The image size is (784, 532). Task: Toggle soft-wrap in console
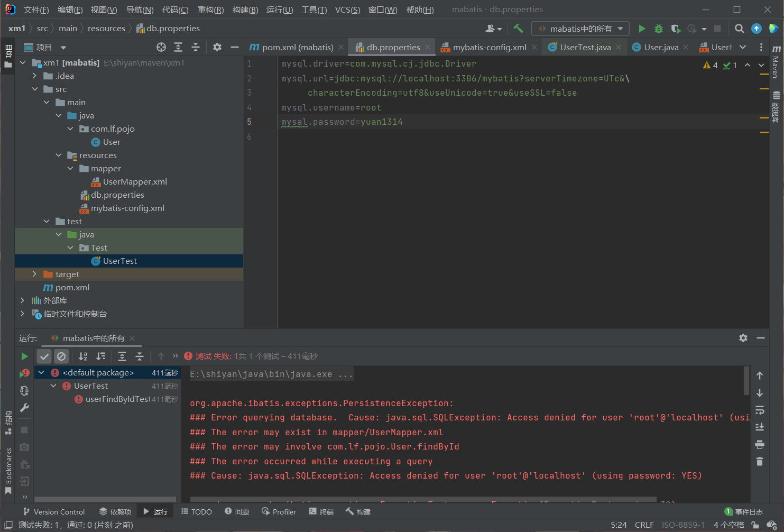pyautogui.click(x=760, y=410)
